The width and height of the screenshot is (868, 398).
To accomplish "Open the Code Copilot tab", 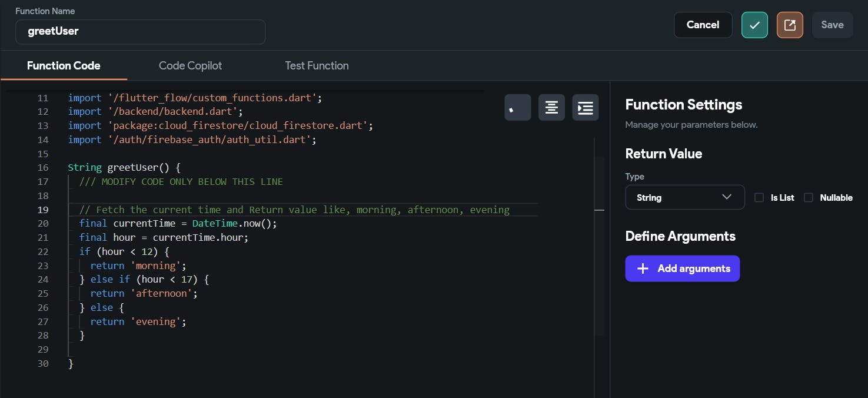I will [x=190, y=66].
